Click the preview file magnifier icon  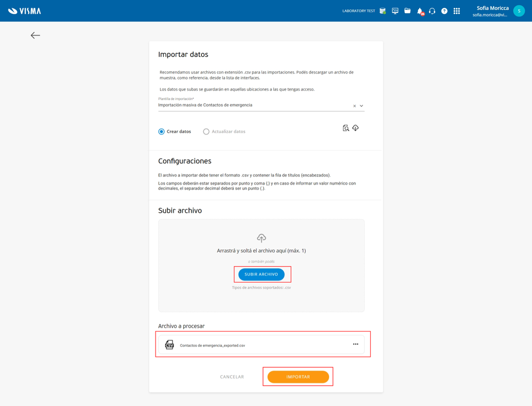(346, 128)
